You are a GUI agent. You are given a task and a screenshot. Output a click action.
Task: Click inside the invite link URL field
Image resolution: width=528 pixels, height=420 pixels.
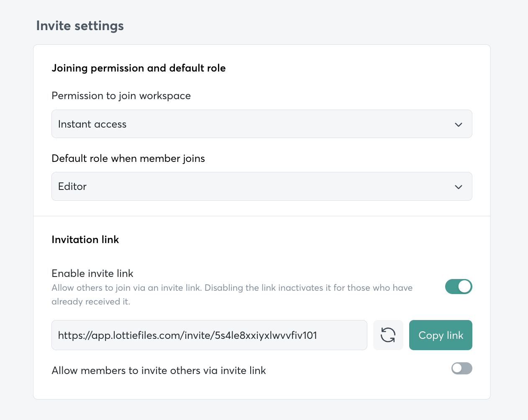click(x=209, y=335)
